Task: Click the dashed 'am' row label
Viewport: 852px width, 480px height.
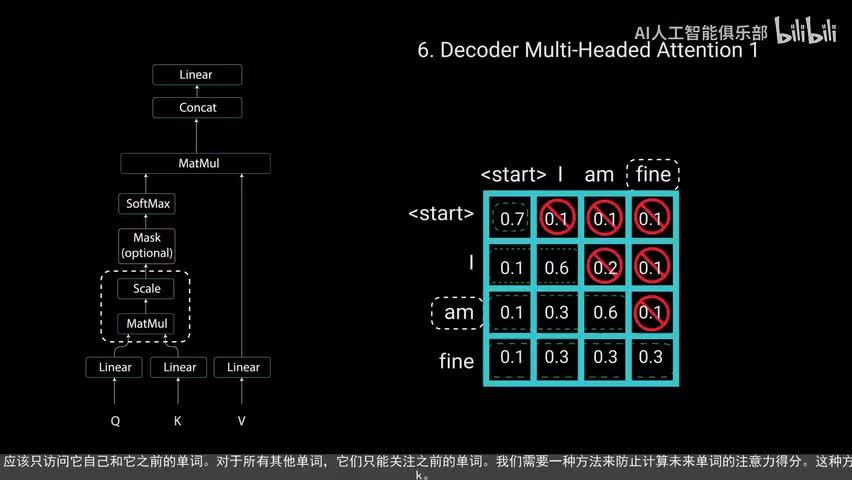Action: (x=458, y=313)
